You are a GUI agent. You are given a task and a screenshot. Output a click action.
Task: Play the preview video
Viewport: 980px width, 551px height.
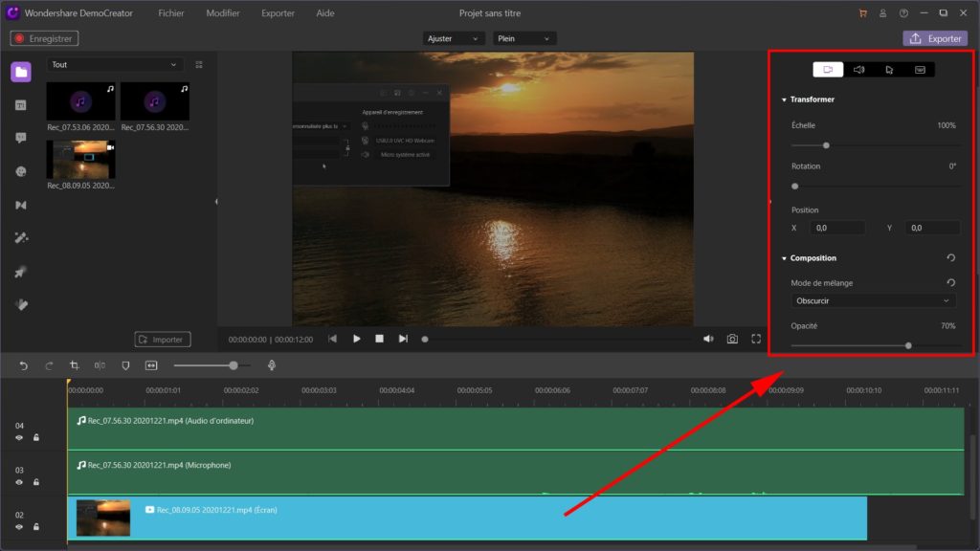[356, 339]
